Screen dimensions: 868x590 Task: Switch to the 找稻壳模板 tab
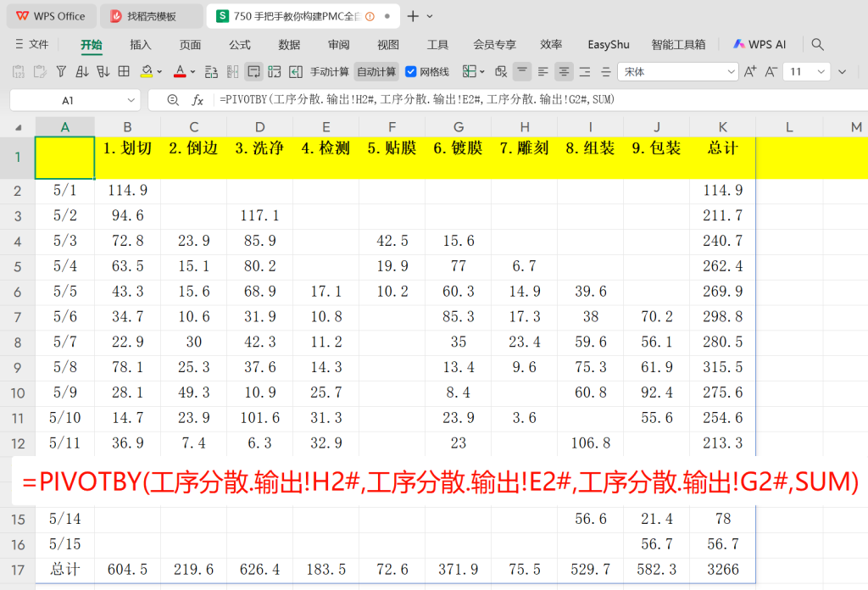[151, 16]
